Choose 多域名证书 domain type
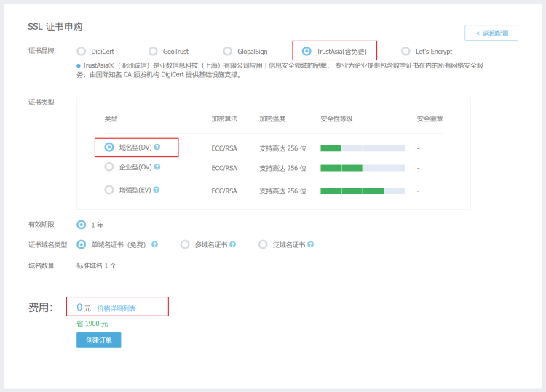Screen dimensions: 546x392 tap(185, 244)
